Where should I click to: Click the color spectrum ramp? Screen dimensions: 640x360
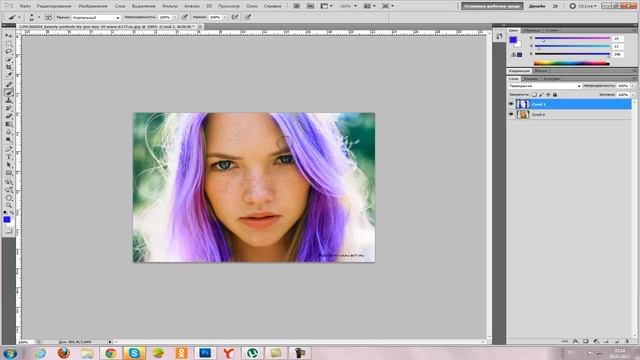(571, 63)
